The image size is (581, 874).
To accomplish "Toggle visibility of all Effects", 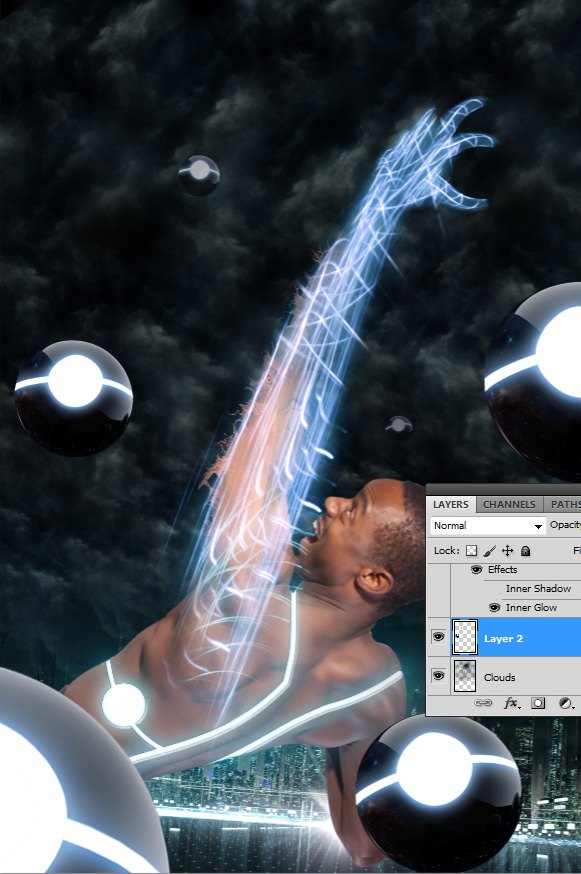I will point(476,570).
